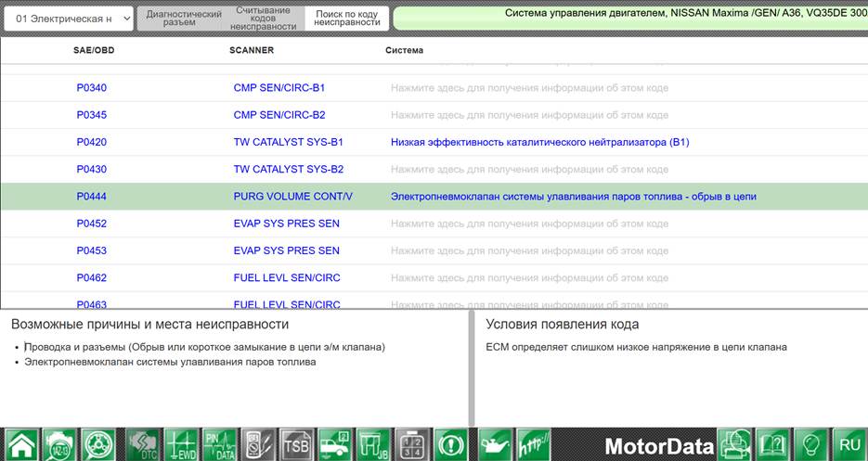Open the http web link icon
This screenshot has height=461, width=868.
coord(534,444)
